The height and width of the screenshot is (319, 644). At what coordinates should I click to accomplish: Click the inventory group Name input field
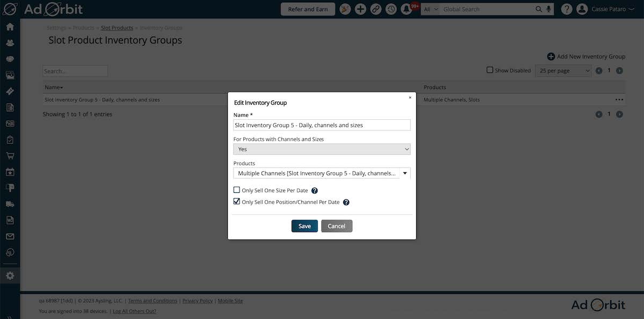[322, 125]
